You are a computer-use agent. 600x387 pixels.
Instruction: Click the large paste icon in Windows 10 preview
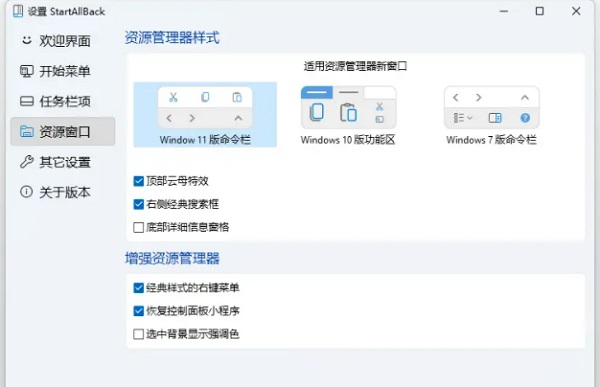pyautogui.click(x=348, y=112)
